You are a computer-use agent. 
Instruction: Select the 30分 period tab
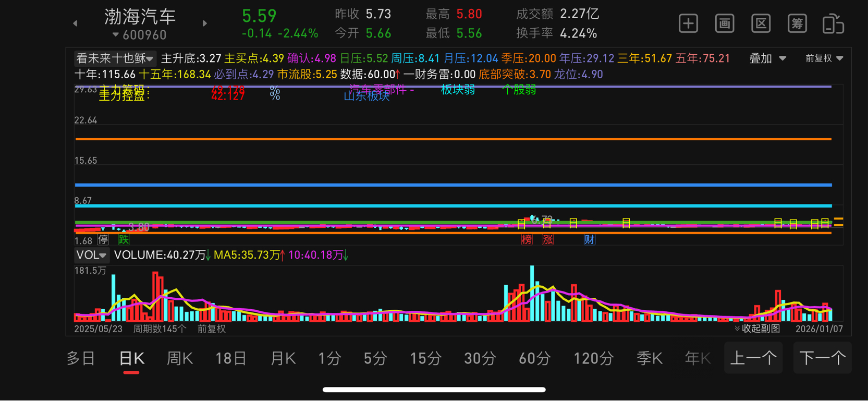pos(480,358)
